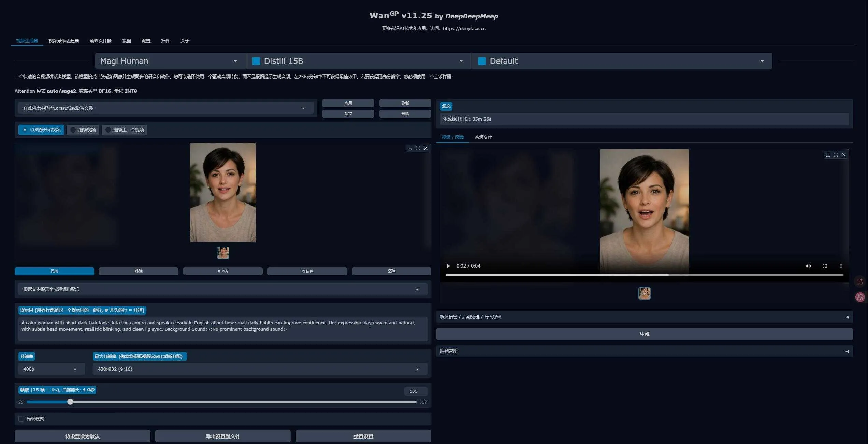The height and width of the screenshot is (444, 868).
Task: Click the woman's thumbnail below the video
Action: pos(644,293)
